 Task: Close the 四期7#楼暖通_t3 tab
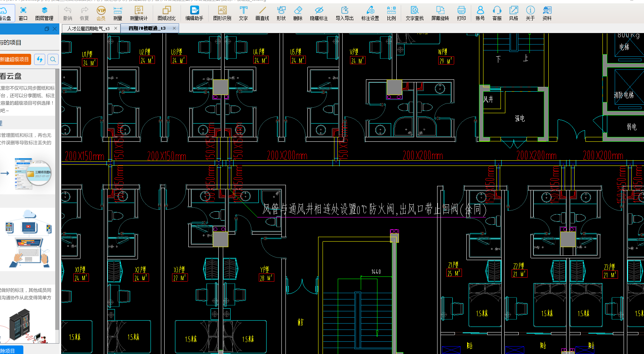[x=174, y=28]
